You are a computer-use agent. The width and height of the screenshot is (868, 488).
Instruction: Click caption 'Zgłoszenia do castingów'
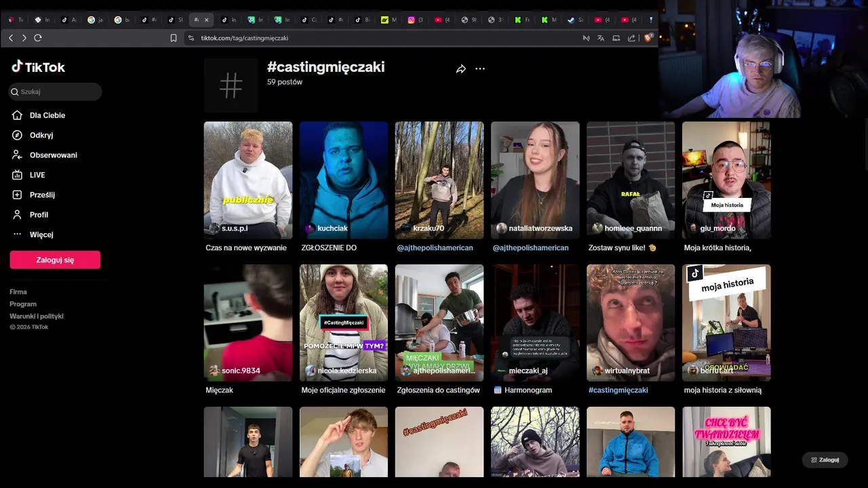pos(438,390)
